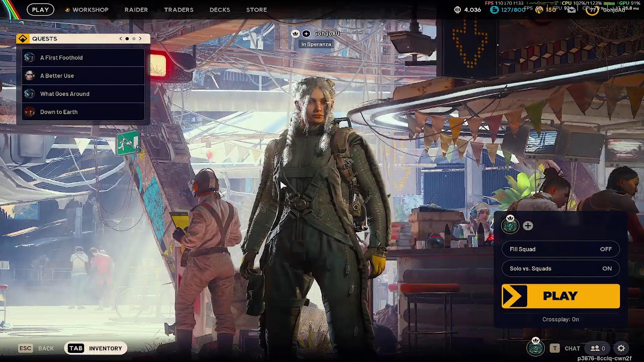
Task: Open the friends list button
Action: [x=598, y=348]
